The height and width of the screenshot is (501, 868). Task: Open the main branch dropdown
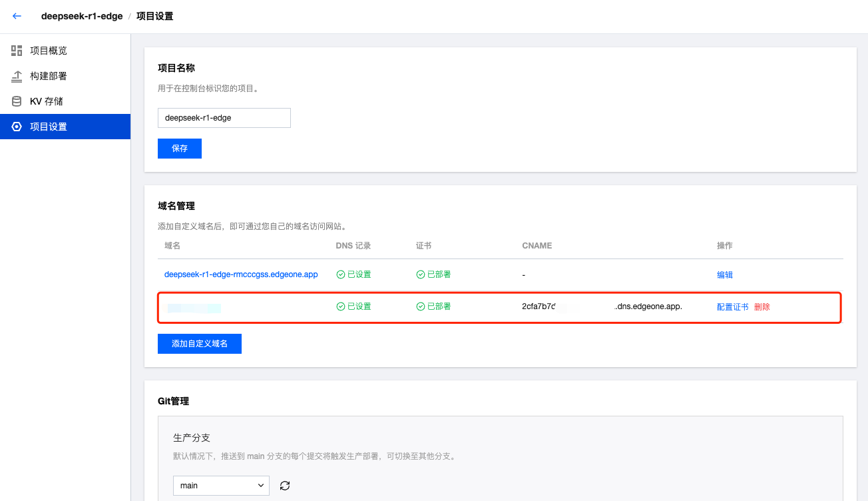tap(221, 486)
